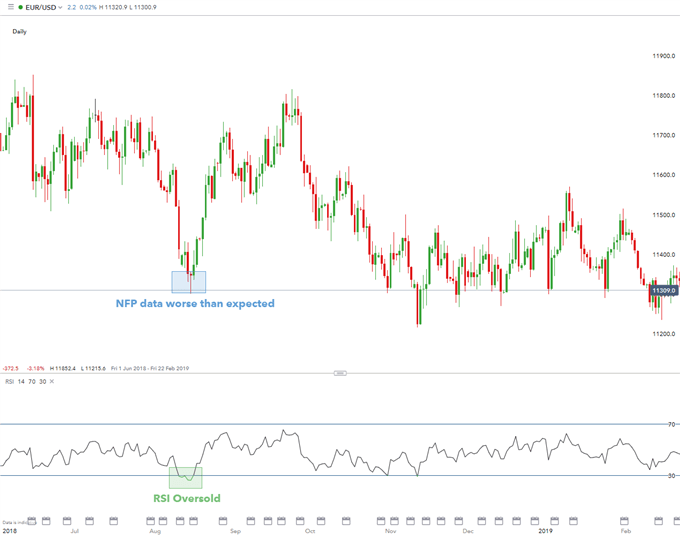Click the green market status dot
The image size is (680, 535).
(x=20, y=7)
